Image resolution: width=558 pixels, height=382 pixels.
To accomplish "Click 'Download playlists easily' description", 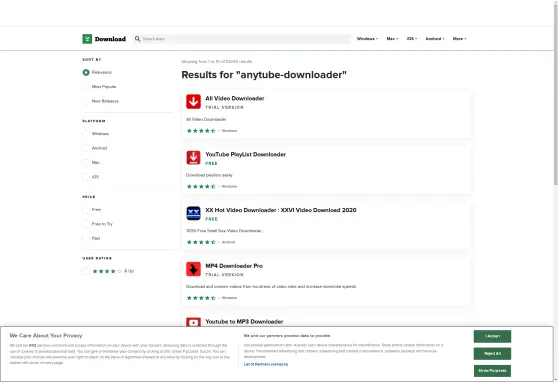I will pos(209,175).
